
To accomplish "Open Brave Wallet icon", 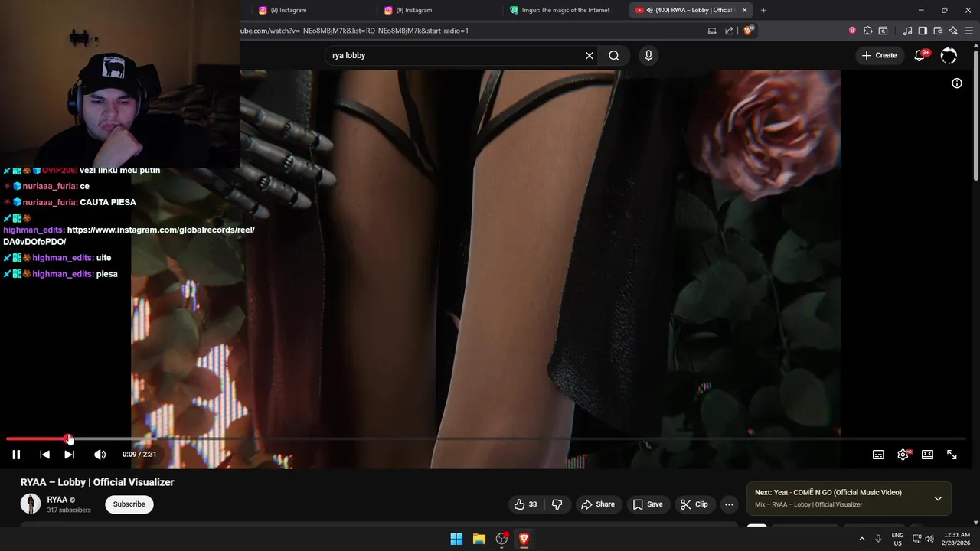I will coord(938,31).
